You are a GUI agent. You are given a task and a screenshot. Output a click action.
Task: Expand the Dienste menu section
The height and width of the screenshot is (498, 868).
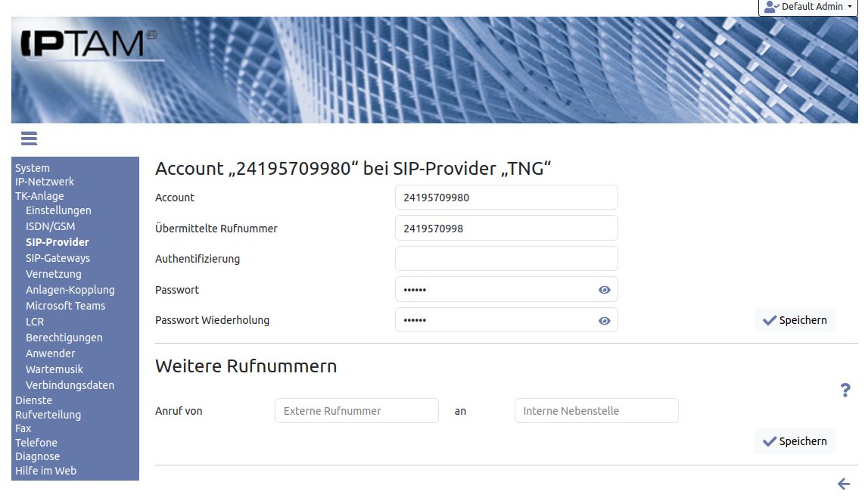[x=33, y=400]
